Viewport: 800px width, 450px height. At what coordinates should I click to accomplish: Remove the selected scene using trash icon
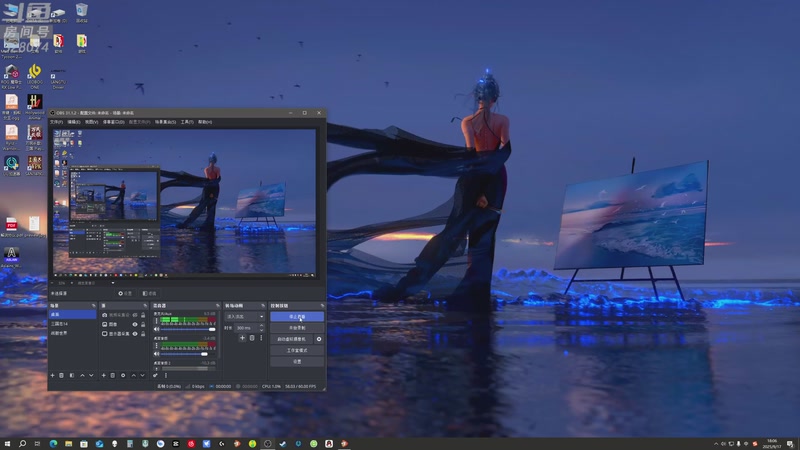click(x=61, y=376)
